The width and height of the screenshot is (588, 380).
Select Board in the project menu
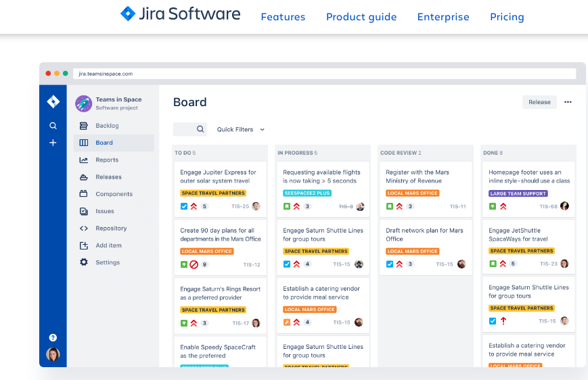point(114,143)
